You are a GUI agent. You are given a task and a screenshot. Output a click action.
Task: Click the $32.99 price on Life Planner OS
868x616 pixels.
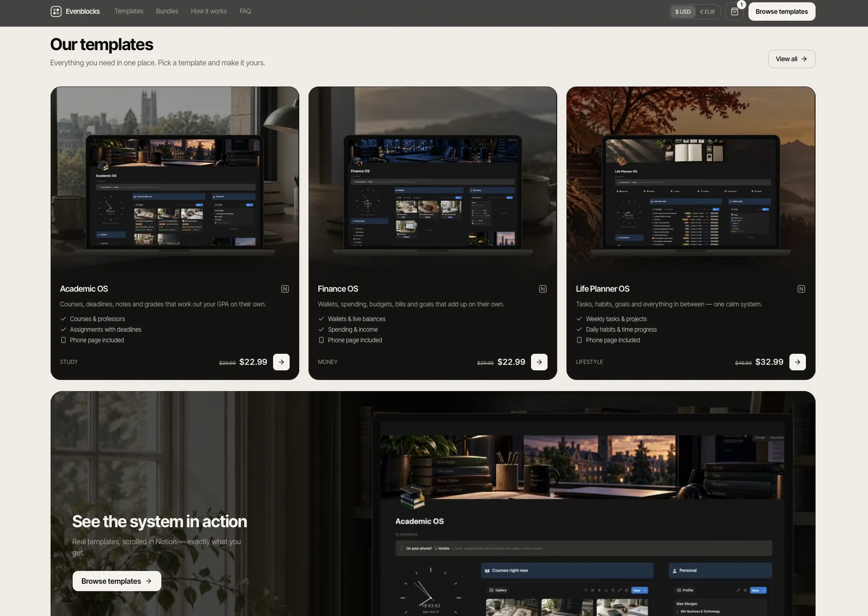(x=769, y=362)
